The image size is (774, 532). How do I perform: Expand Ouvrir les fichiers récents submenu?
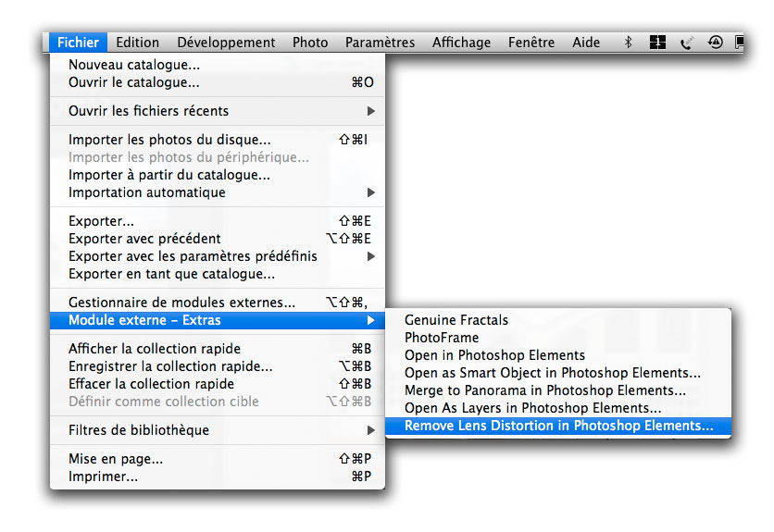218,111
